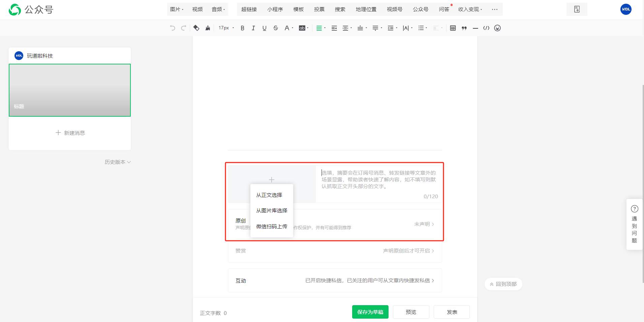
Task: Insert a blockquote with the quote icon
Action: click(x=464, y=28)
